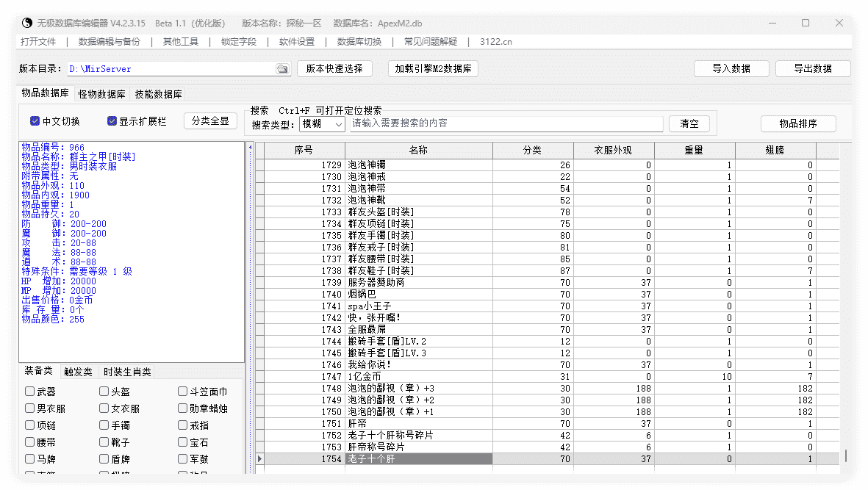Tick the 勋章蜡烛 checkbox
The width and height of the screenshot is (868, 490).
183,408
